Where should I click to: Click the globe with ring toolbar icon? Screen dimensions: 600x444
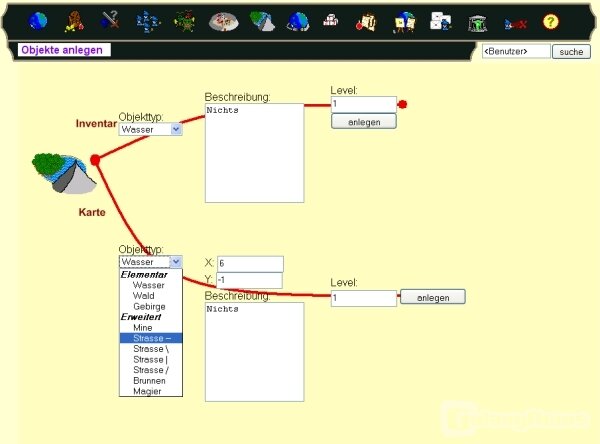[298, 21]
